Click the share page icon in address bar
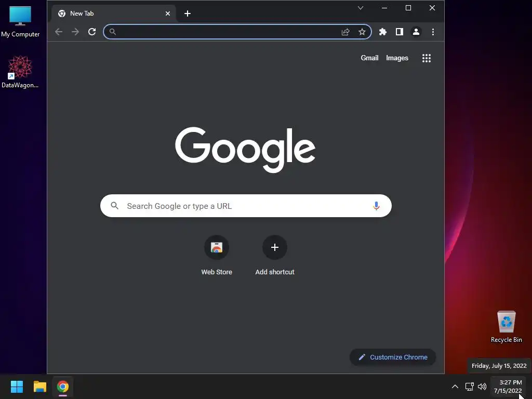 coord(345,32)
